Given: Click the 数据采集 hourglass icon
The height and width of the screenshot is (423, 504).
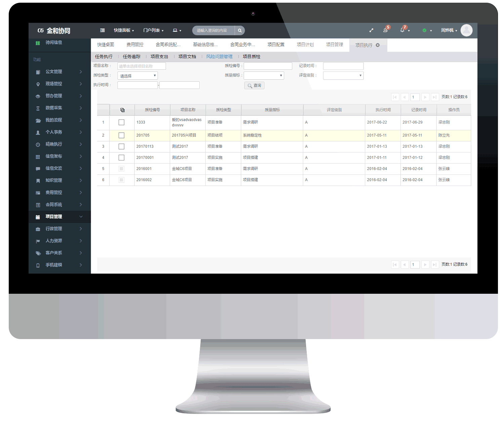Looking at the screenshot, I should (x=38, y=108).
